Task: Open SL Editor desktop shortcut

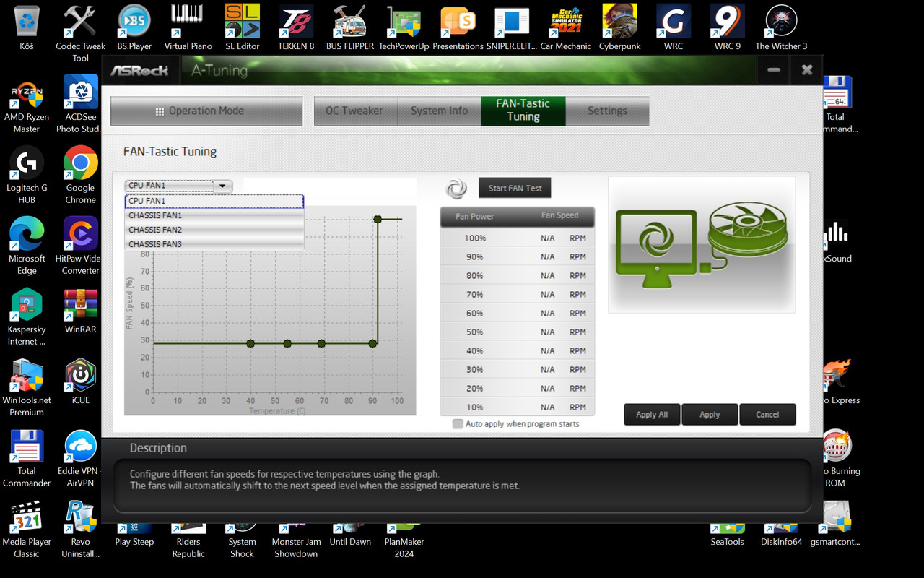Action: [x=243, y=27]
